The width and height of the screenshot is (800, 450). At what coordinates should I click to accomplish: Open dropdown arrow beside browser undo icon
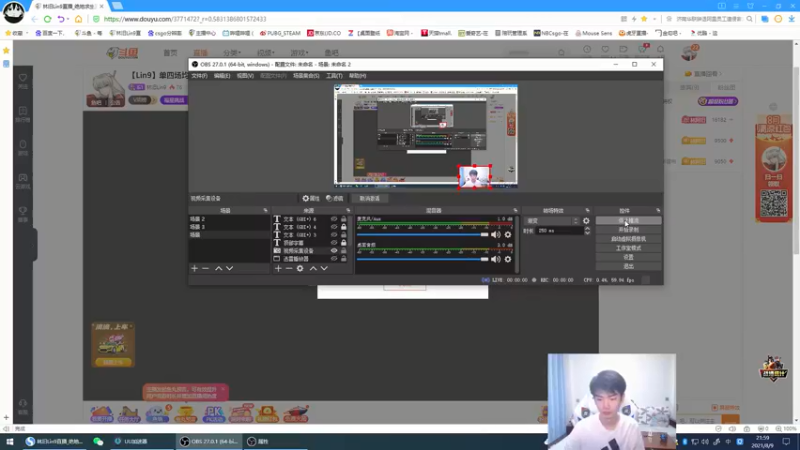(x=68, y=19)
